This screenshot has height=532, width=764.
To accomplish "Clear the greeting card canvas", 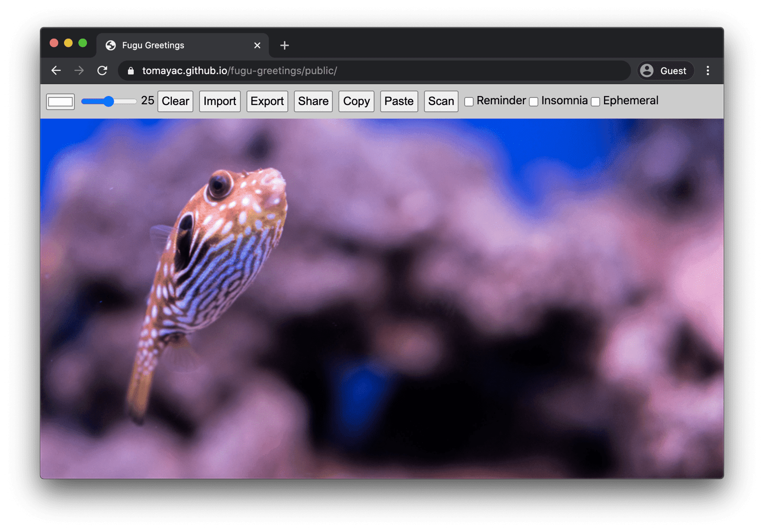I will tap(175, 101).
